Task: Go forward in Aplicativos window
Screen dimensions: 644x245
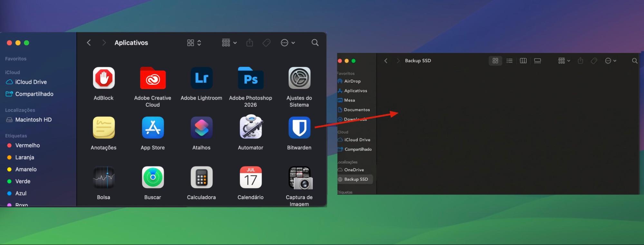Action: (104, 43)
